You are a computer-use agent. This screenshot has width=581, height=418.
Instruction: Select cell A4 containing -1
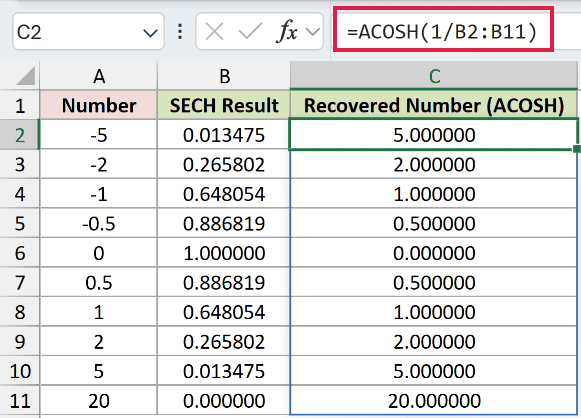pyautogui.click(x=99, y=194)
